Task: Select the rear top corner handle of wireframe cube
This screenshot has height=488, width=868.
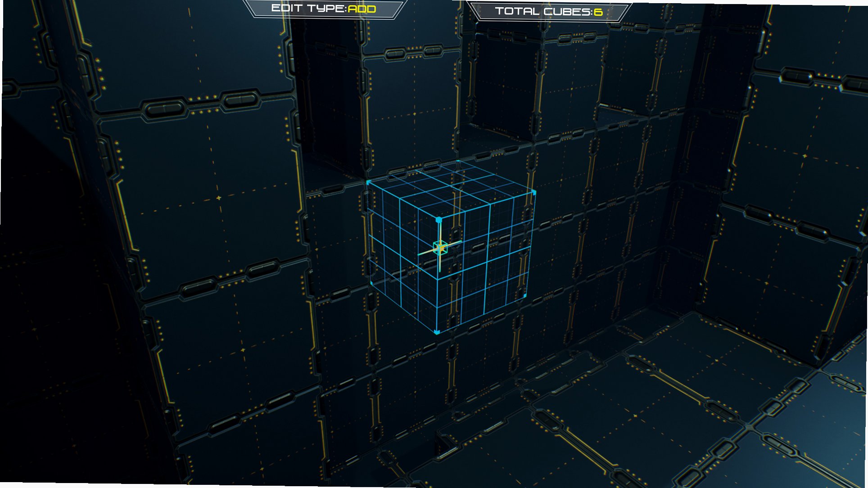Action: (458, 161)
